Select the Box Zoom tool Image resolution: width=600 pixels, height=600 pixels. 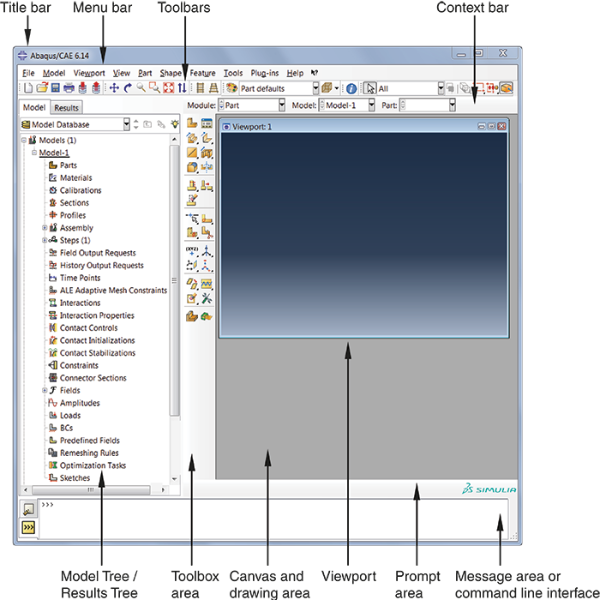[155, 88]
